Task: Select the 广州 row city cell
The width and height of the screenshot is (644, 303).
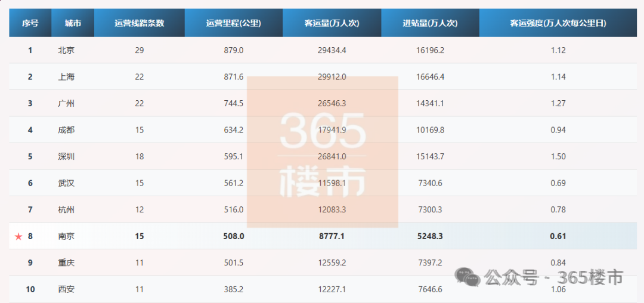Action: (x=66, y=103)
